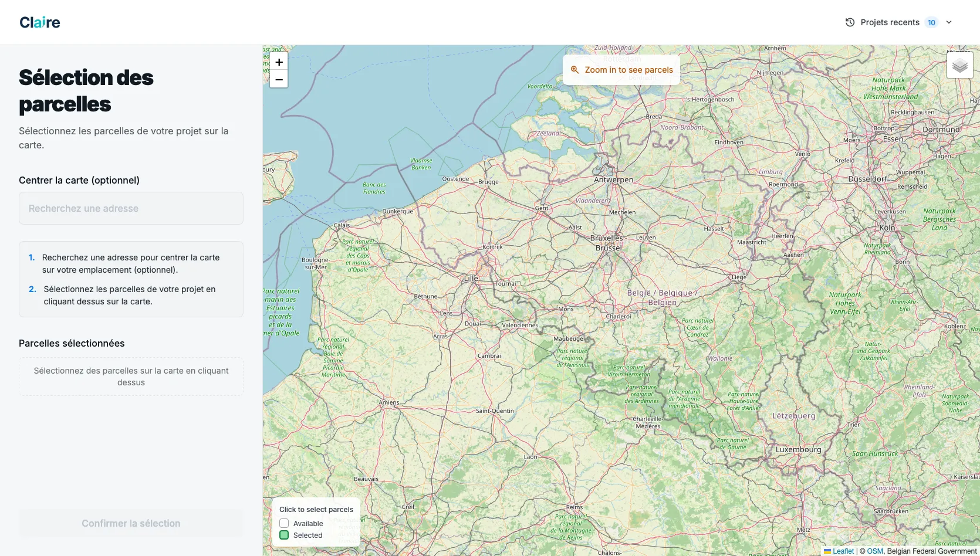
Task: Open the OSM attribution link
Action: coord(875,551)
